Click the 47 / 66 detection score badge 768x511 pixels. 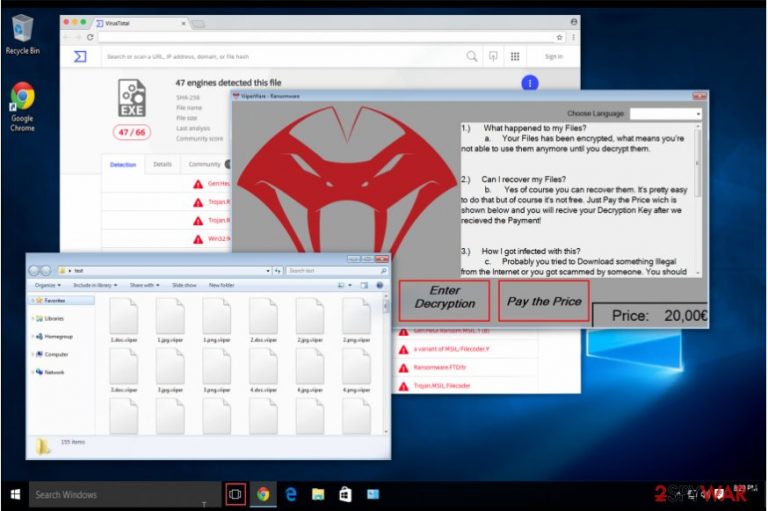click(x=132, y=132)
